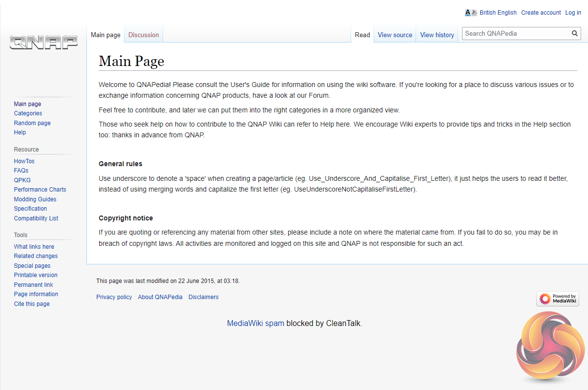The height and width of the screenshot is (390, 588).
Task: Open the View history tab
Action: (437, 35)
